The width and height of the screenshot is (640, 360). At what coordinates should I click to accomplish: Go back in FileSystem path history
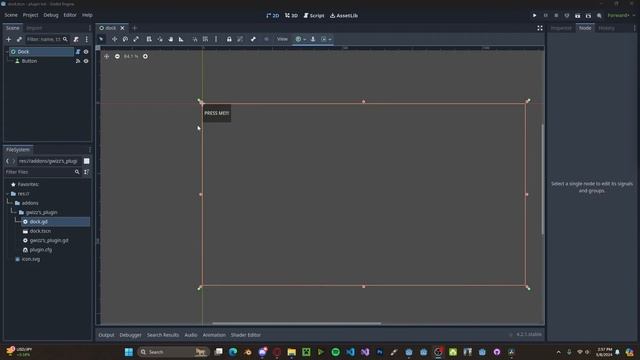pyautogui.click(x=7, y=161)
